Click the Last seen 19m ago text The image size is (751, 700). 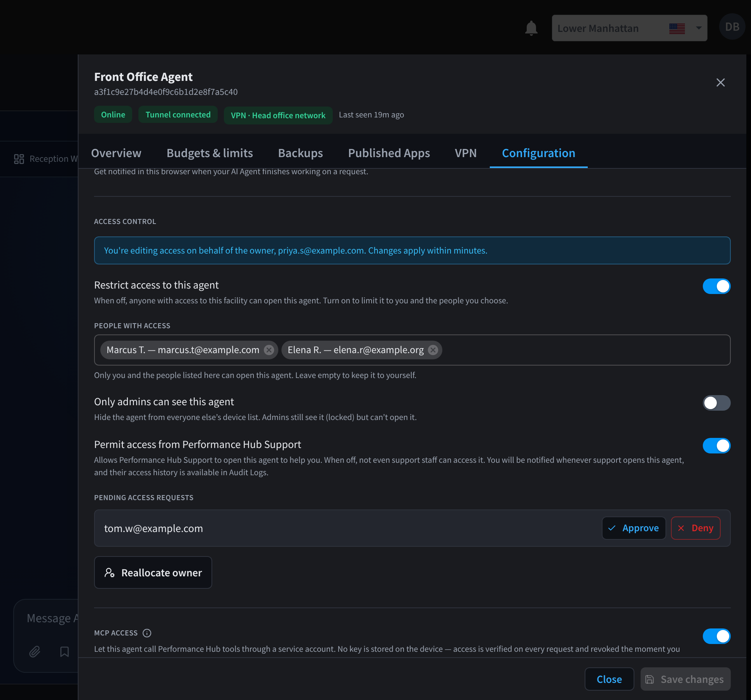point(372,115)
